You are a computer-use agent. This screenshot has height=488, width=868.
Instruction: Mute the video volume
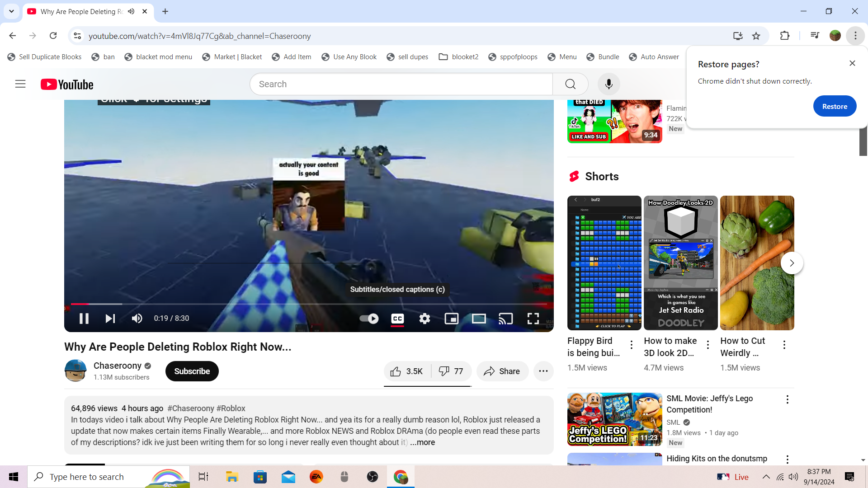(x=137, y=319)
